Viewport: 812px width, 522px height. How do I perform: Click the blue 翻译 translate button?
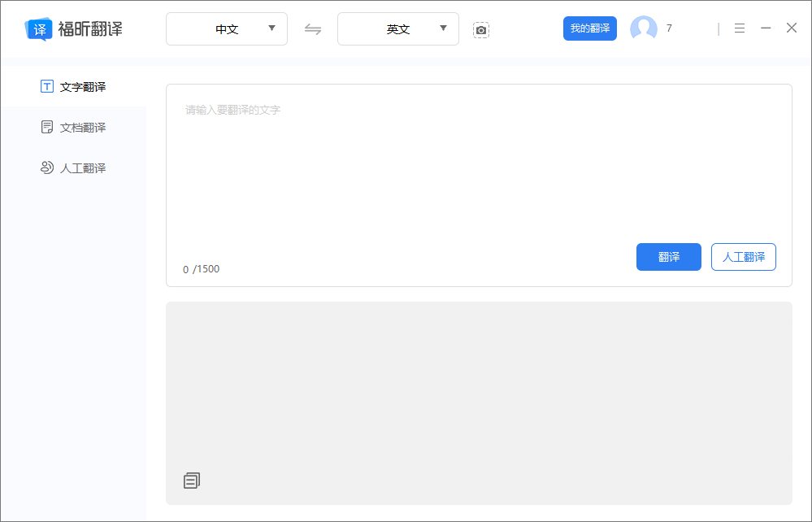pyautogui.click(x=668, y=256)
